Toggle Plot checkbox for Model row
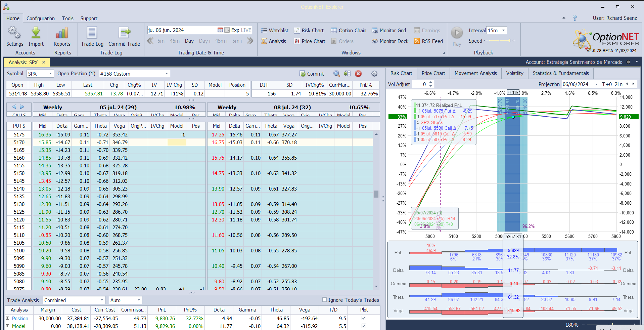Screen dimensions: 644x330 (x=364, y=326)
